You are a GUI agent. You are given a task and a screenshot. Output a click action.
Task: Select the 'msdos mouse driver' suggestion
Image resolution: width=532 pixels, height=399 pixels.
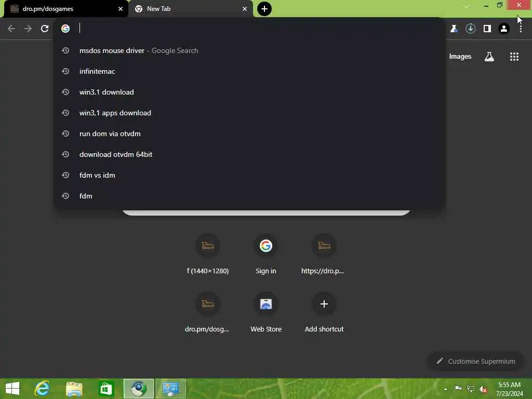(x=250, y=50)
